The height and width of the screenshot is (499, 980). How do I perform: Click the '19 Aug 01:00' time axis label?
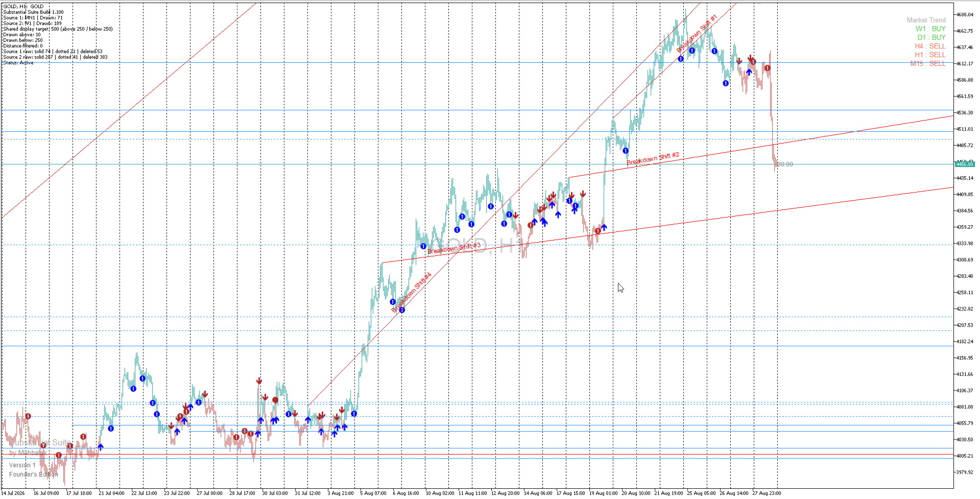603,493
